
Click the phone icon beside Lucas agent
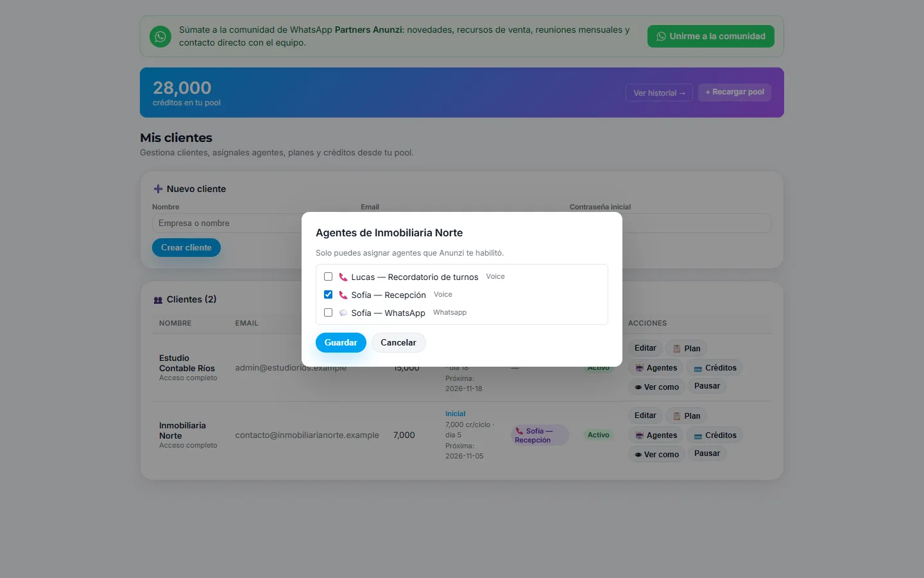click(343, 277)
